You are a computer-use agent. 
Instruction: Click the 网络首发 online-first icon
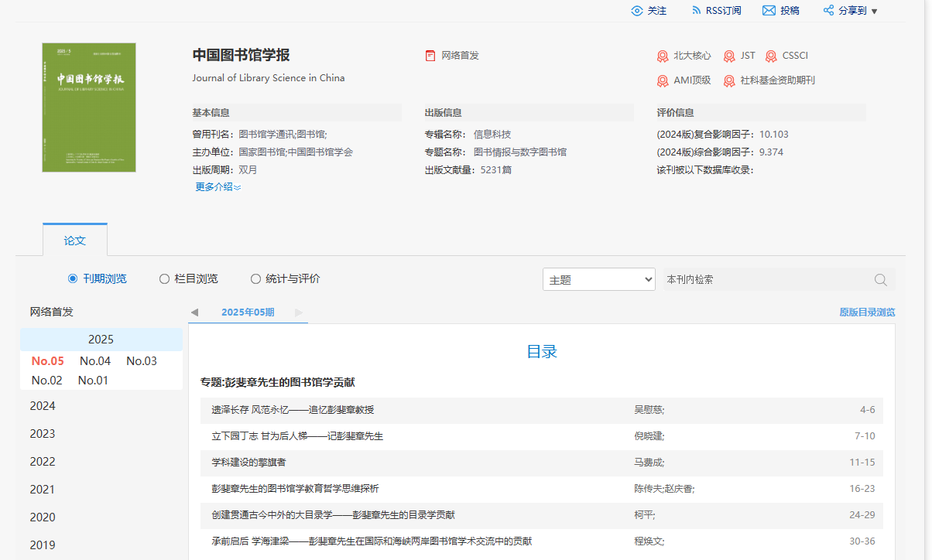430,55
